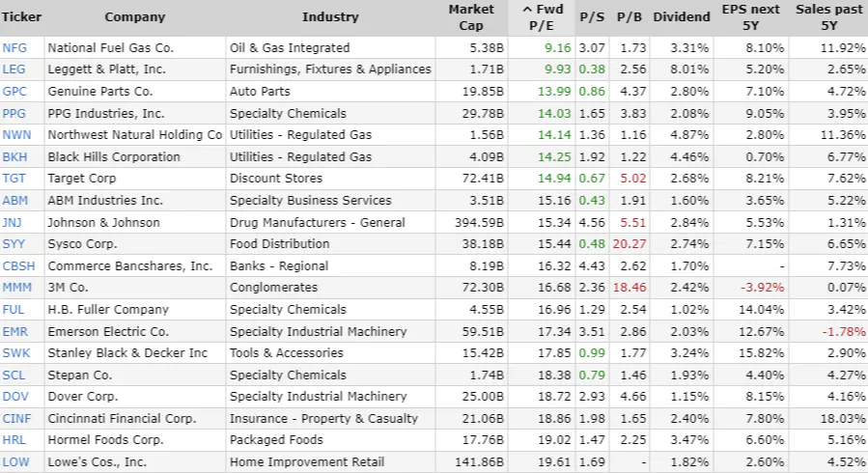Viewport: 868px width, 473px height.
Task: Open the SYY ticker link
Action: [x=14, y=244]
